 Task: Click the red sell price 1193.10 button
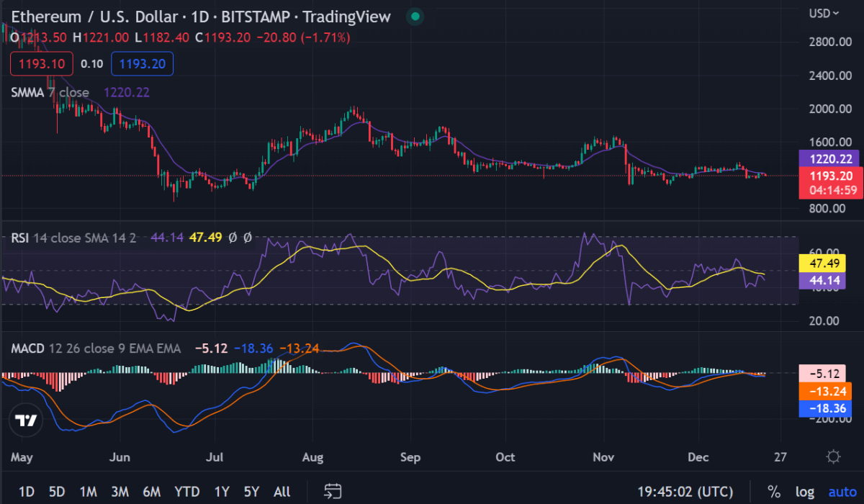coord(41,64)
